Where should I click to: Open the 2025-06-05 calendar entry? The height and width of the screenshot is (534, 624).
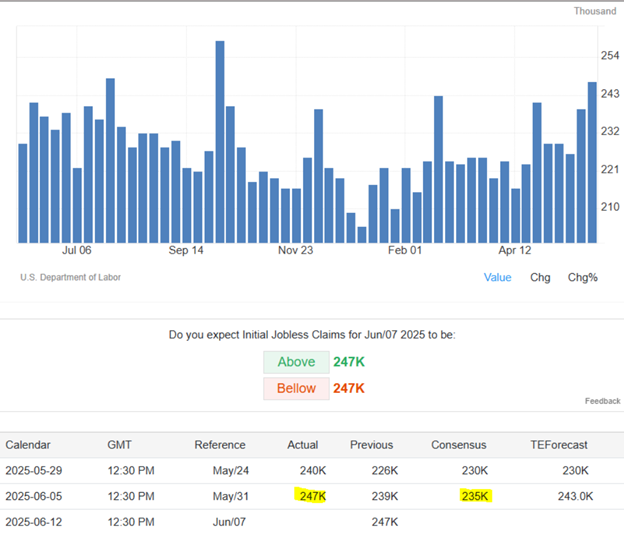tap(34, 496)
